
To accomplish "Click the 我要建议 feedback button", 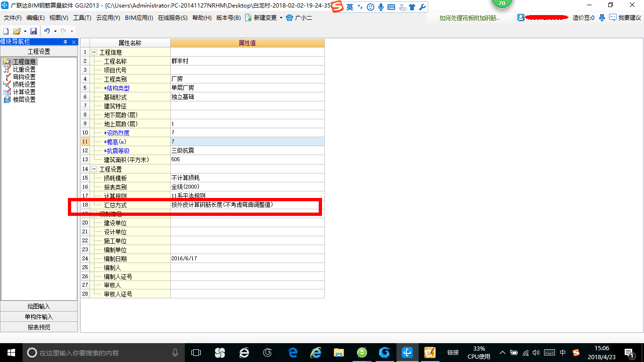I will 625,17.
